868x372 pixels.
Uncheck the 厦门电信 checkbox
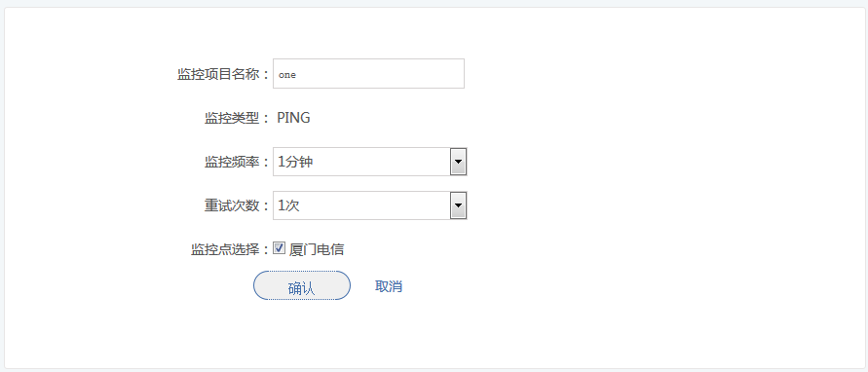(x=279, y=248)
